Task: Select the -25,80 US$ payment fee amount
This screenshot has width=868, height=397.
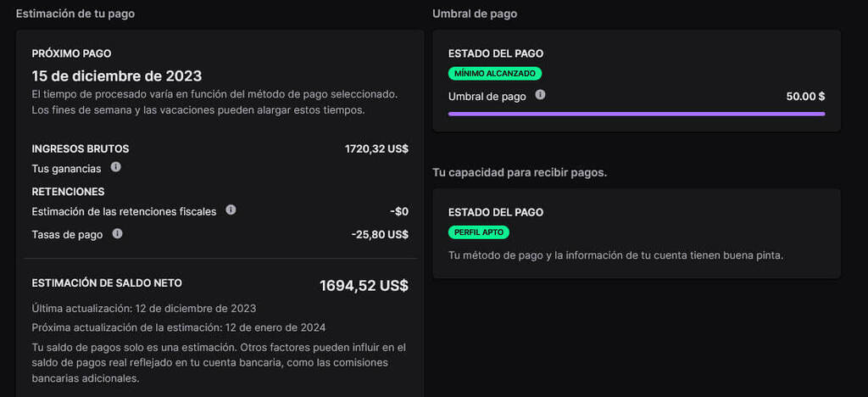Action: (380, 234)
